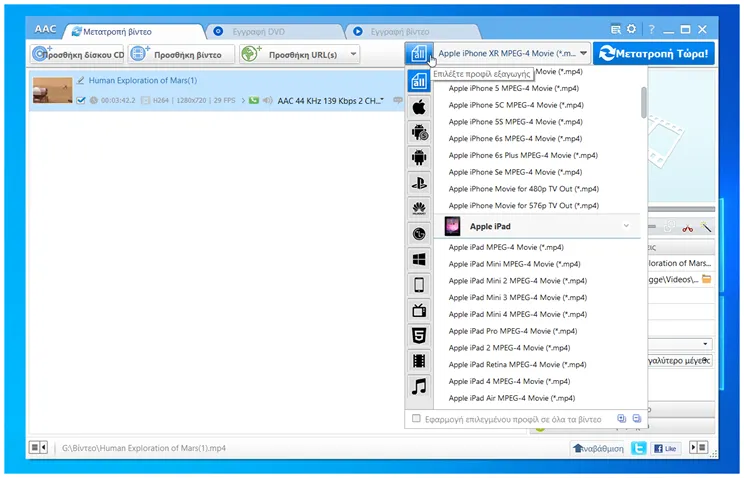The height and width of the screenshot is (479, 745).
Task: Select the All profiles category icon in sidebar
Action: (419, 82)
